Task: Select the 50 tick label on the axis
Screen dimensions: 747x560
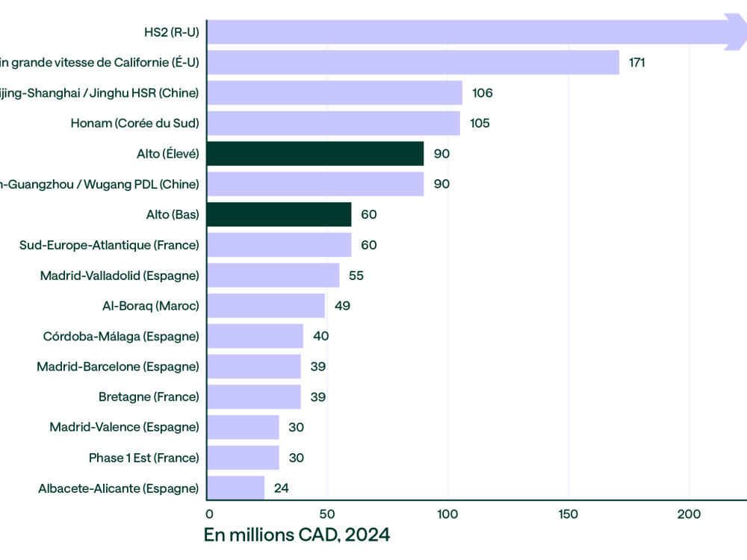Action: click(x=327, y=514)
